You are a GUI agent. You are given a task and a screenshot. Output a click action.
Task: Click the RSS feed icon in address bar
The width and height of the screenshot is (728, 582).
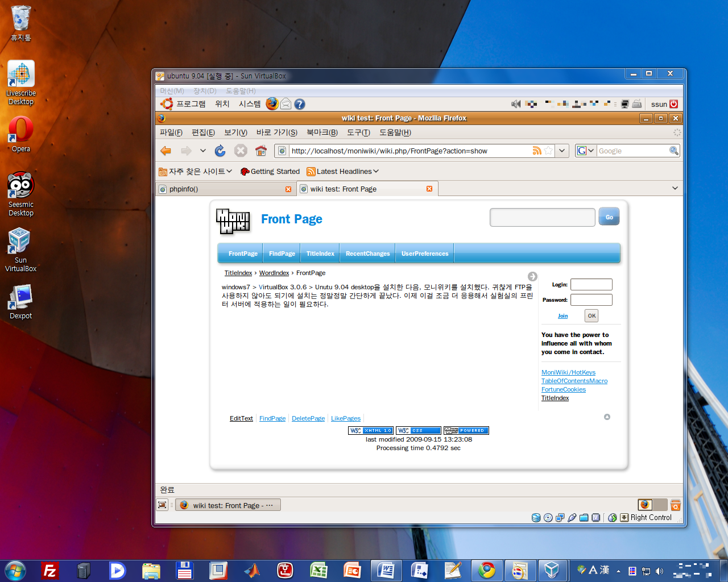point(537,151)
